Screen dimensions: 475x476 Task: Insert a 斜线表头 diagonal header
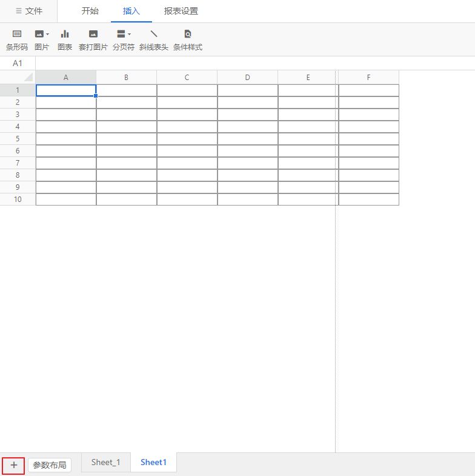tap(154, 35)
